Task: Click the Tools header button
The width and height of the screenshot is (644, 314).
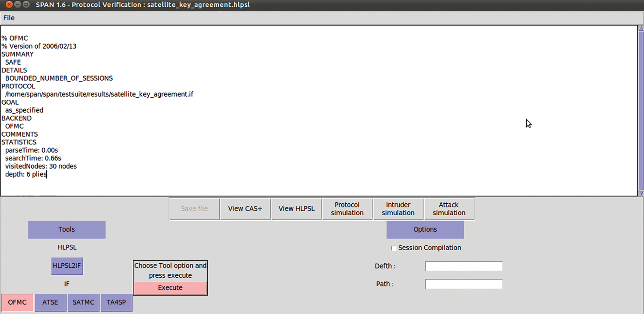Action: [x=67, y=229]
